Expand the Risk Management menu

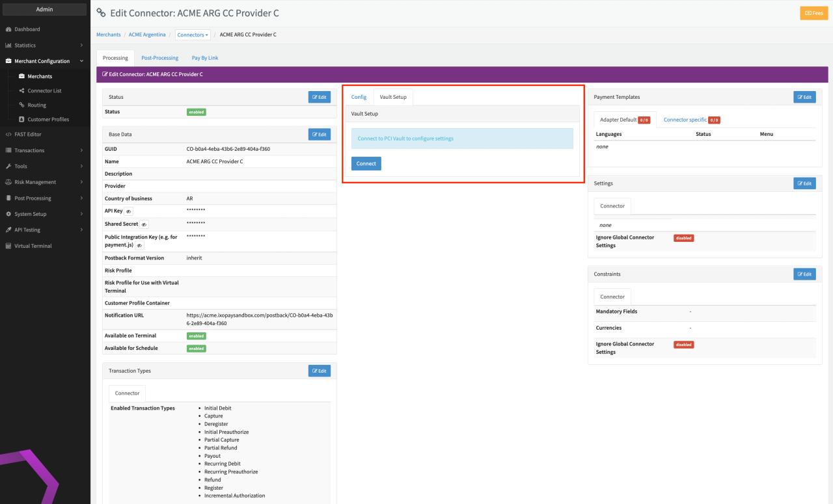point(35,182)
